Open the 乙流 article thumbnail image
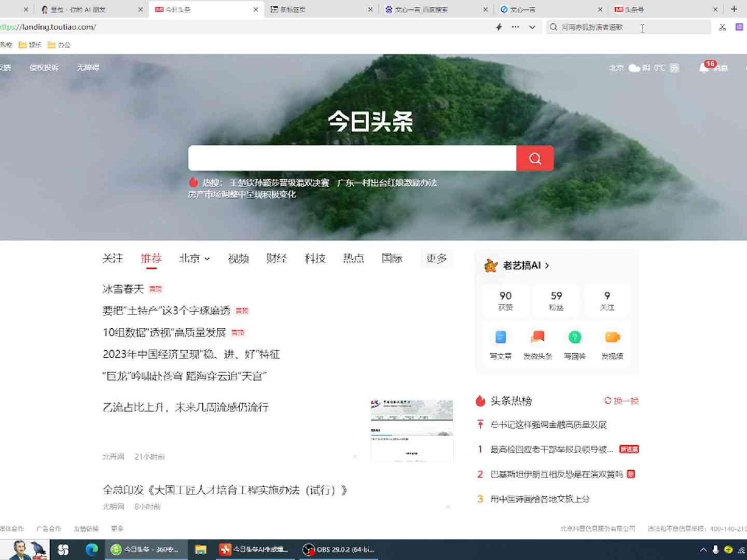The width and height of the screenshot is (747, 560). 412,430
